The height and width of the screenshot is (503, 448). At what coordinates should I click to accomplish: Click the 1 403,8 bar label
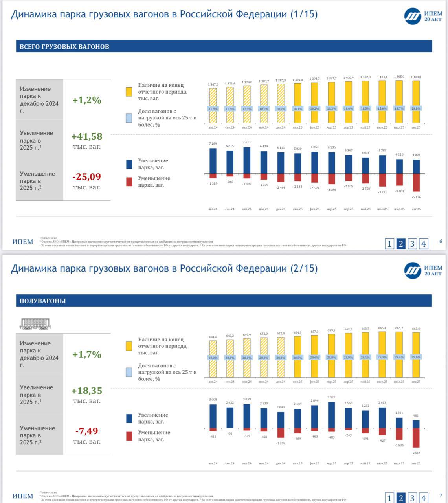[416, 77]
